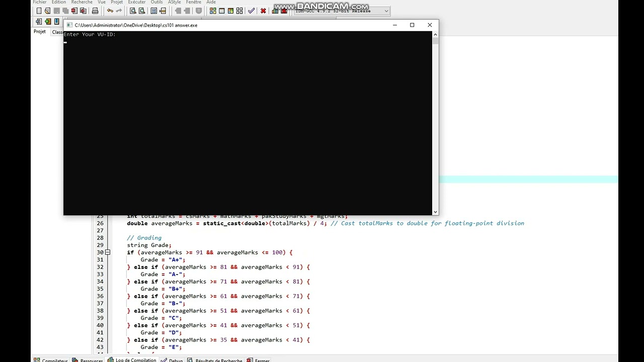Click the console scrollbar down arrow

pos(435,212)
